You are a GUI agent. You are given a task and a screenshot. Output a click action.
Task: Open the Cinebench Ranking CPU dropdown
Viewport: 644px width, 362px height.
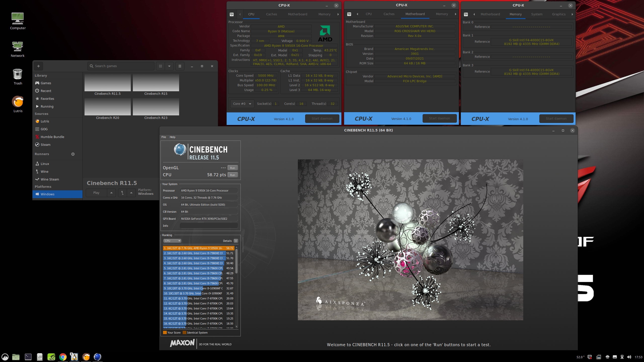pyautogui.click(x=172, y=241)
